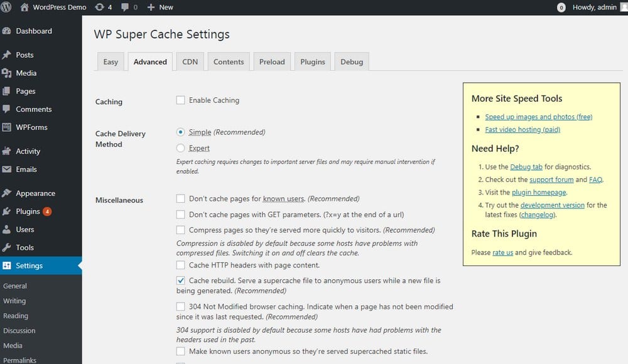Open Fast video hosting (paid) link
The height and width of the screenshot is (364, 628).
(x=522, y=130)
